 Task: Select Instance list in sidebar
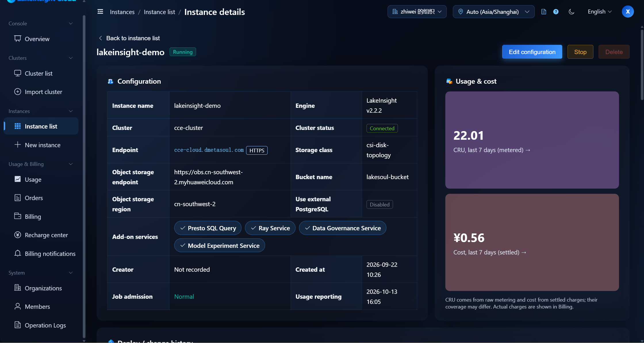click(x=41, y=126)
